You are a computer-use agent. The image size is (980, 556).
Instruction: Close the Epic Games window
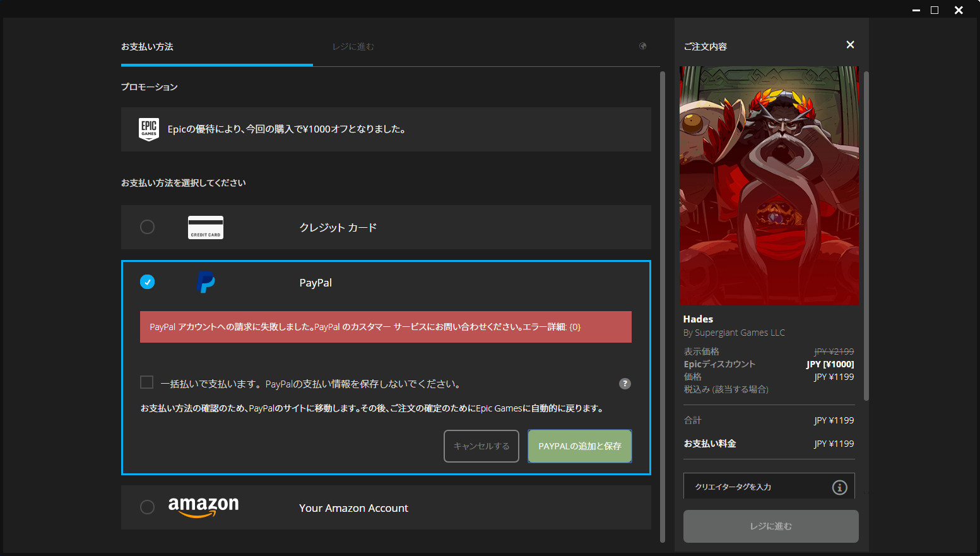959,10
